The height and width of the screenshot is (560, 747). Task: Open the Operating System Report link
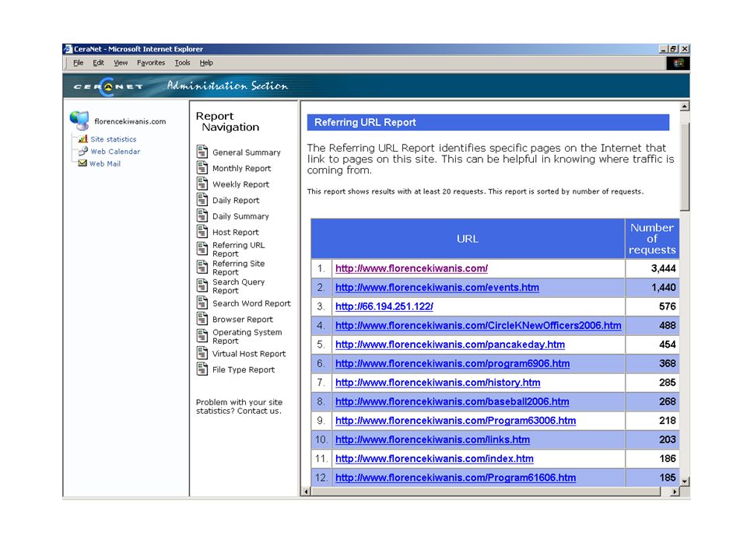[247, 337]
